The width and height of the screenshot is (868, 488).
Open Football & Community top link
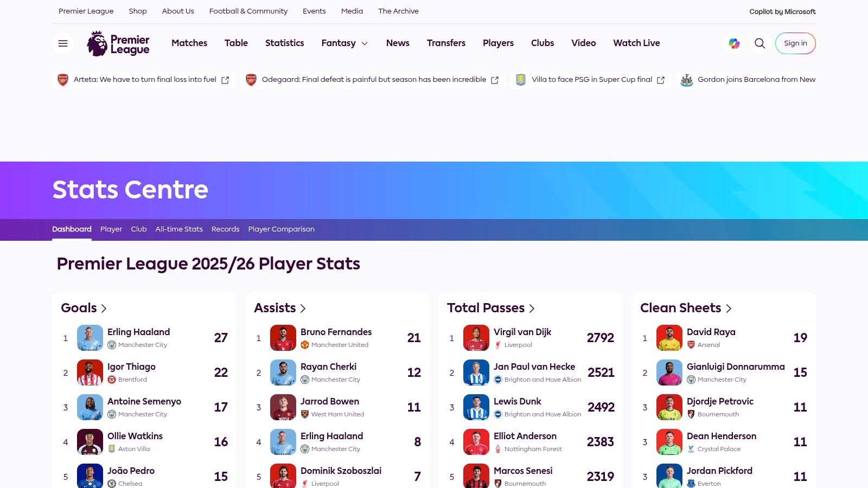(248, 11)
